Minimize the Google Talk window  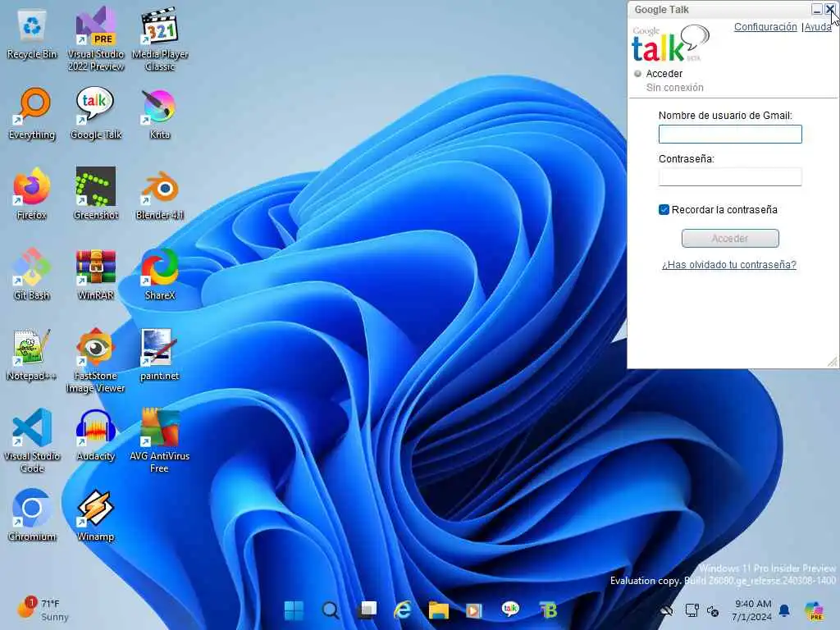pyautogui.click(x=817, y=9)
